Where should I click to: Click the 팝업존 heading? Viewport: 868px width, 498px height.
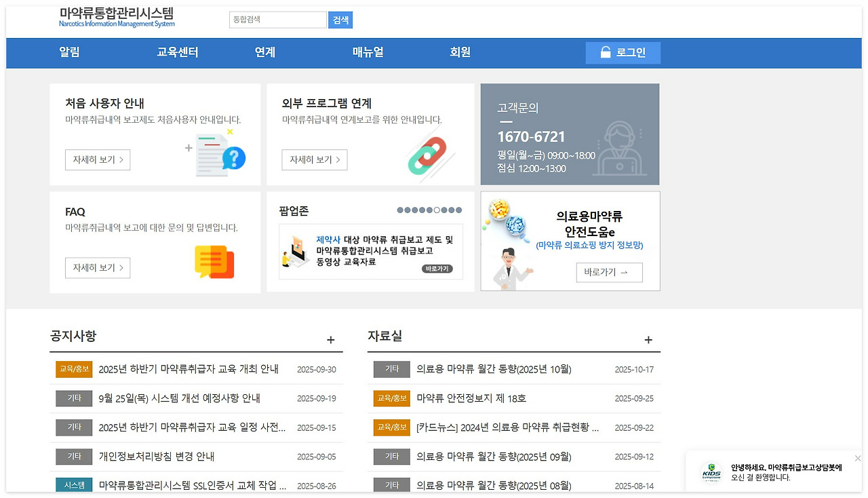(294, 211)
